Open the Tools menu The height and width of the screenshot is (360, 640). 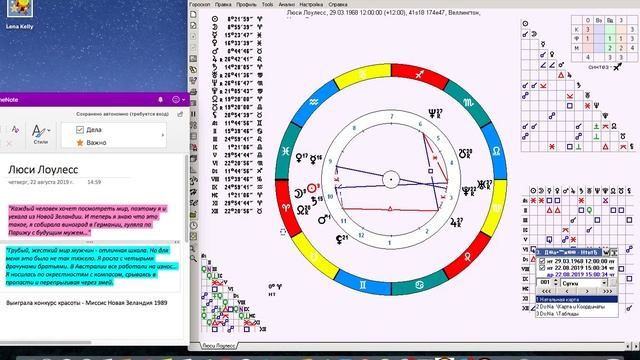tap(267, 4)
